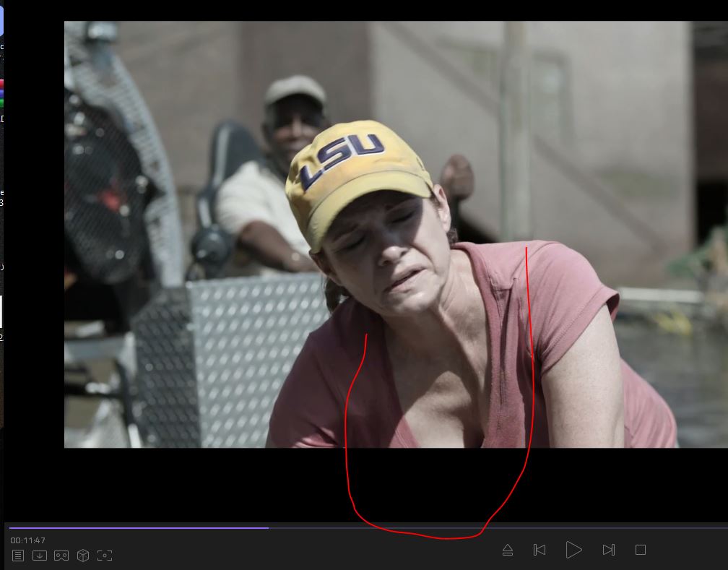Select the blue desktop icon at top-left edge
Viewport: 728px width, 570px height.
[1, 20]
